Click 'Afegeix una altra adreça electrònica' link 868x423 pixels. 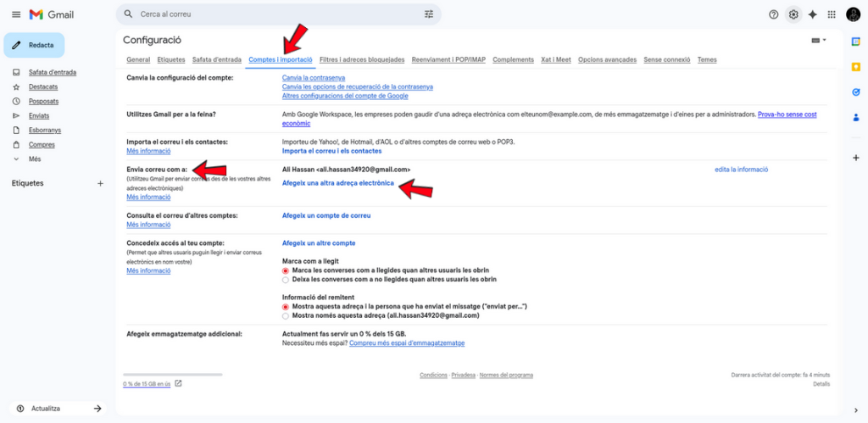point(337,183)
